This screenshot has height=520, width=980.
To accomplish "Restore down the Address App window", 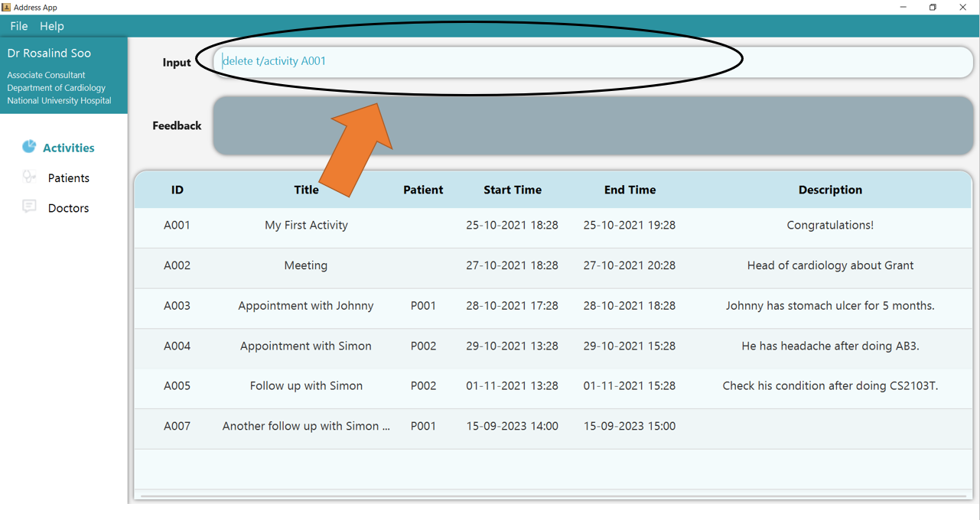I will pyautogui.click(x=933, y=8).
